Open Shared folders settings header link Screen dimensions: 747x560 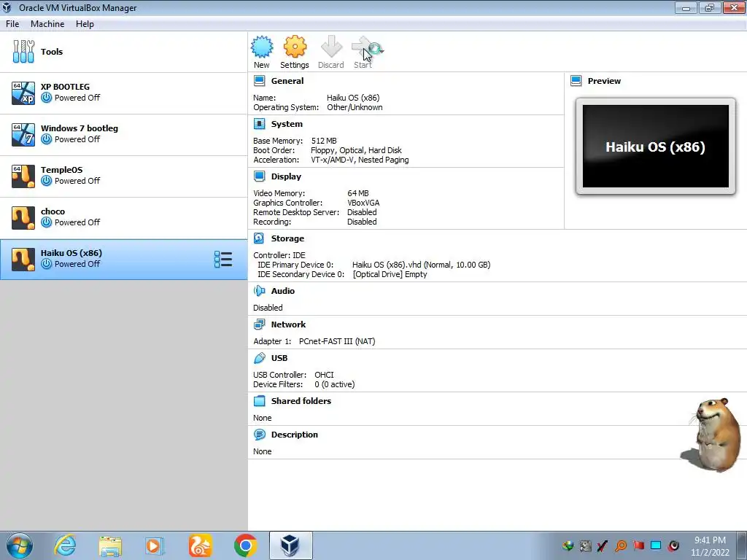click(x=301, y=401)
